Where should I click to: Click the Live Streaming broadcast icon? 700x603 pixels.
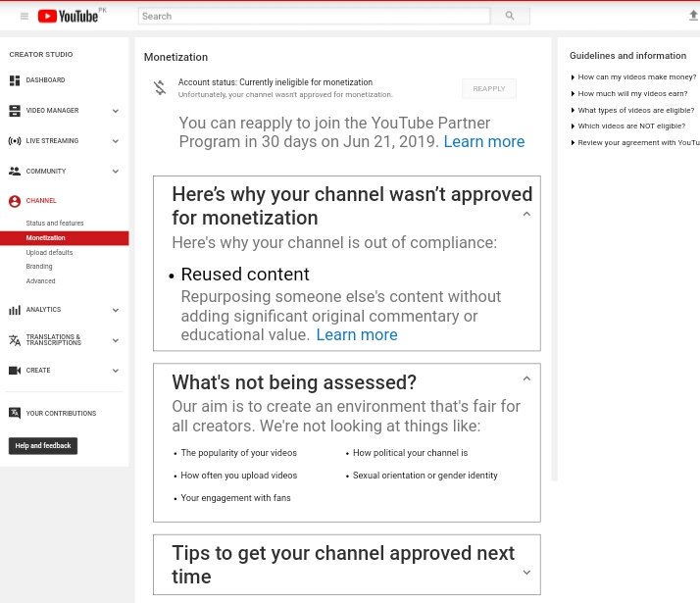pyautogui.click(x=15, y=141)
